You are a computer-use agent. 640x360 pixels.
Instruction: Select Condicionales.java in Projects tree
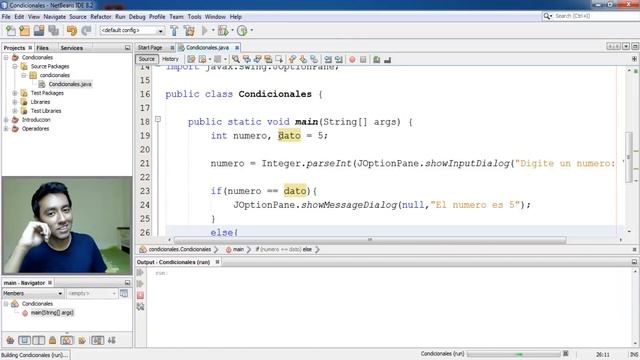pyautogui.click(x=69, y=84)
